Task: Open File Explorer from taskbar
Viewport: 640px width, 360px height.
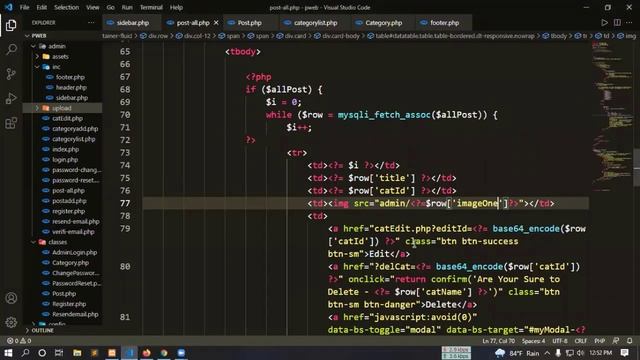Action: click(77, 353)
